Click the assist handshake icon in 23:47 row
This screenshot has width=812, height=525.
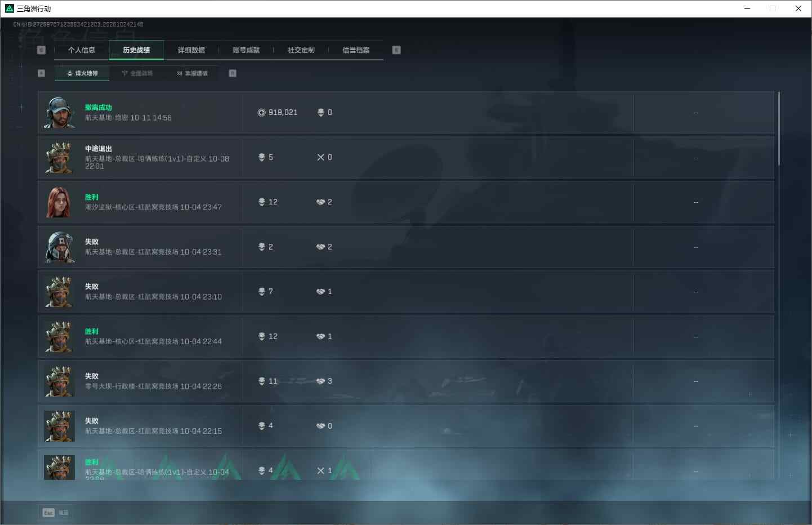[320, 202]
